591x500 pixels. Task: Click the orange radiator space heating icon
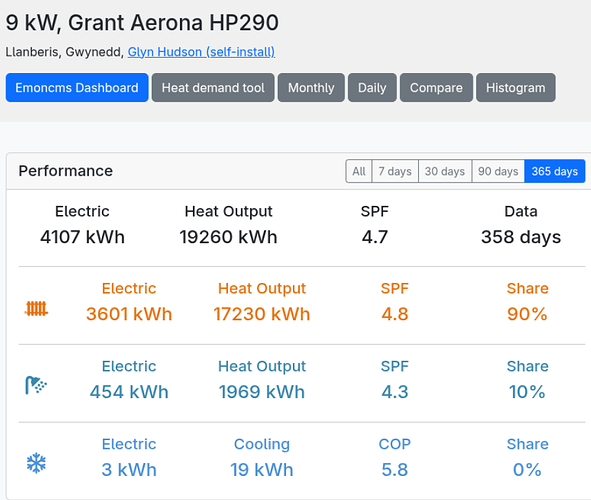pyautogui.click(x=36, y=309)
